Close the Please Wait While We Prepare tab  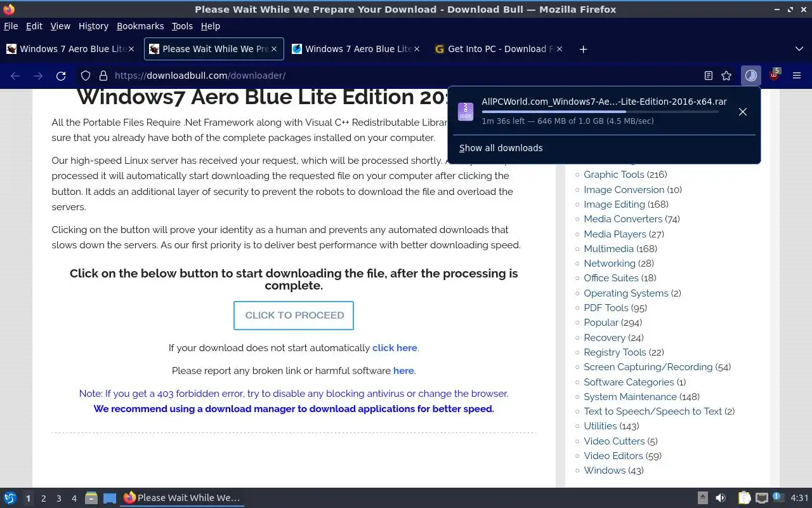tap(274, 49)
